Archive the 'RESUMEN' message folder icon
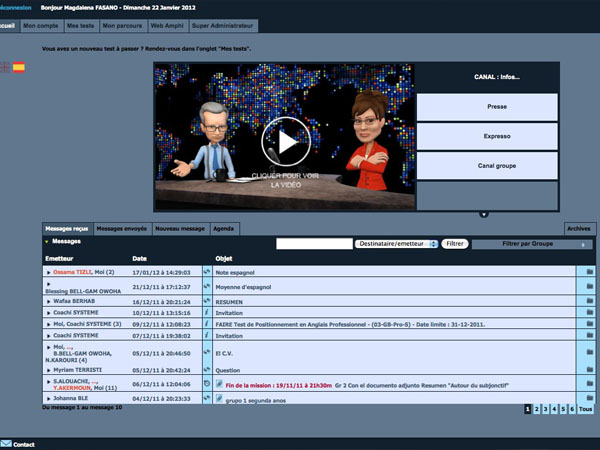Screen dimensions: 600x450 [x=590, y=301]
